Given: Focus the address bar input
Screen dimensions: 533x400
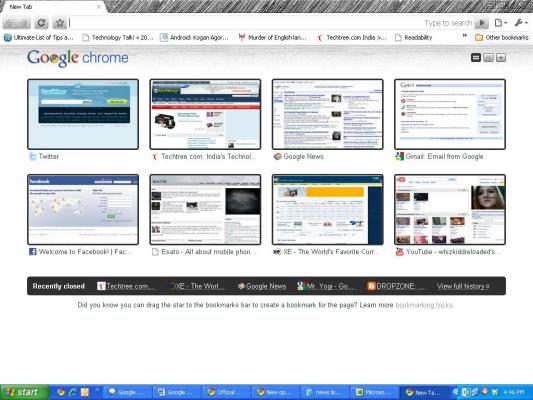Looking at the screenshot, I should (x=245, y=23).
